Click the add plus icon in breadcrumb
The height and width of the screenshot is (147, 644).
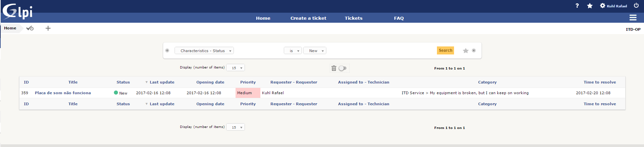(48, 28)
